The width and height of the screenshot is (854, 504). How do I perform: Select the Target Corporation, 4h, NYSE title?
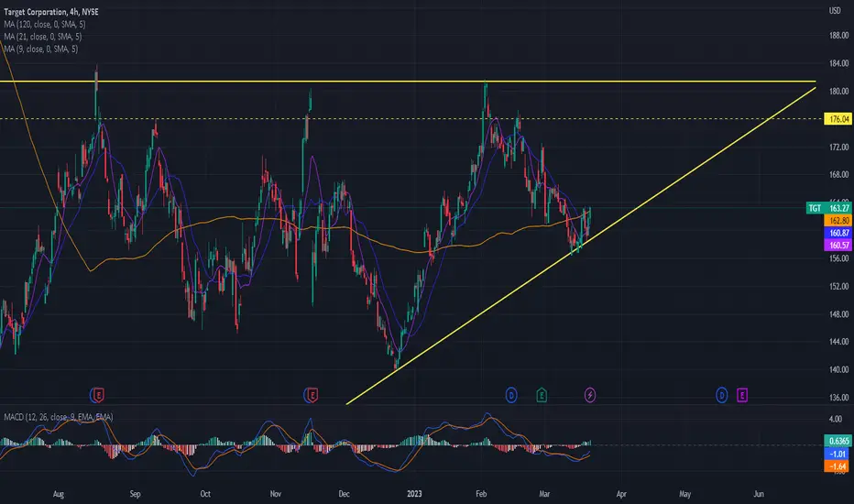[51, 11]
